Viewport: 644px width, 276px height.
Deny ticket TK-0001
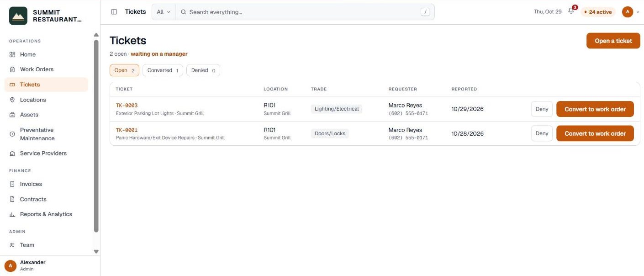click(542, 133)
